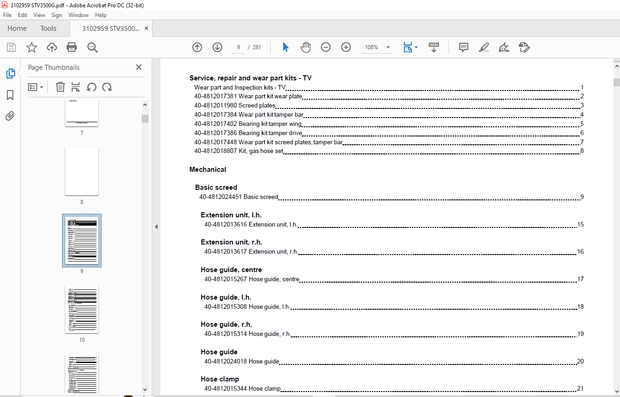The width and height of the screenshot is (620, 397).
Task: Open the Attachments paperclip panel
Action: [x=10, y=116]
